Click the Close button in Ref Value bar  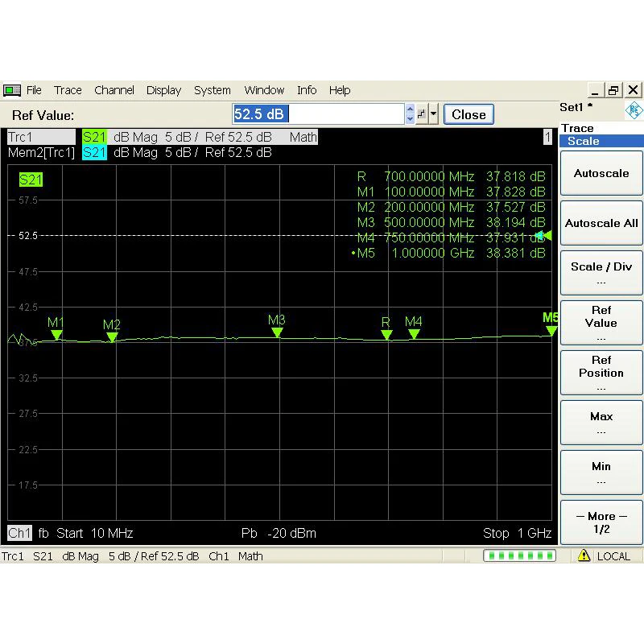(x=469, y=114)
